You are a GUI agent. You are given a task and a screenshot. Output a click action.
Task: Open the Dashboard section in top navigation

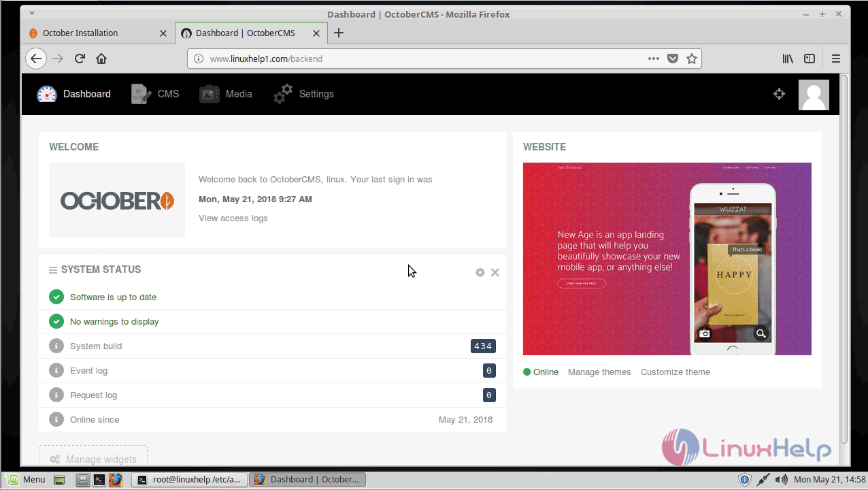73,94
